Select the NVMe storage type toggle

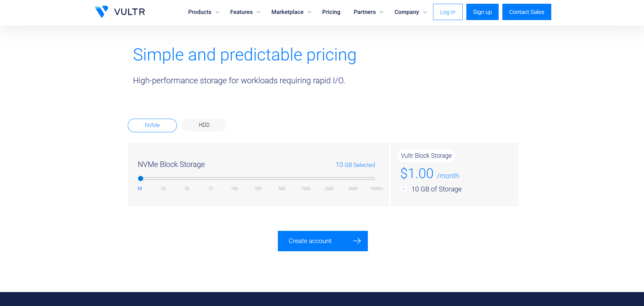[x=152, y=125]
